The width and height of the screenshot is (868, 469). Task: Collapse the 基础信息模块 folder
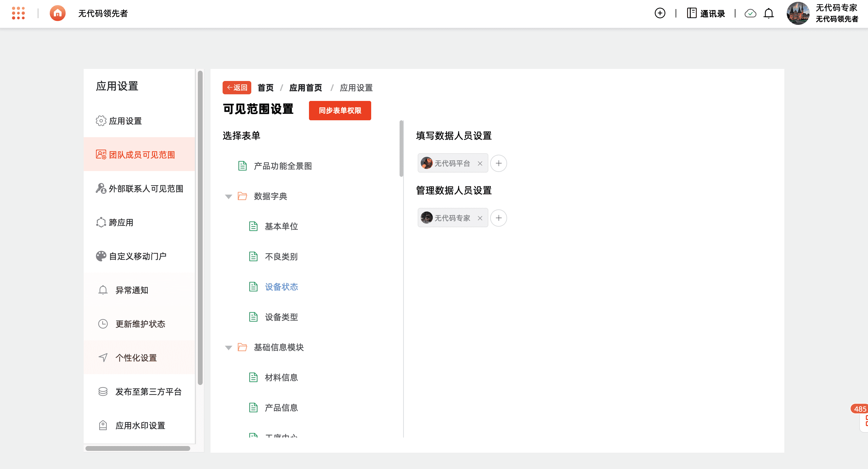coord(228,348)
